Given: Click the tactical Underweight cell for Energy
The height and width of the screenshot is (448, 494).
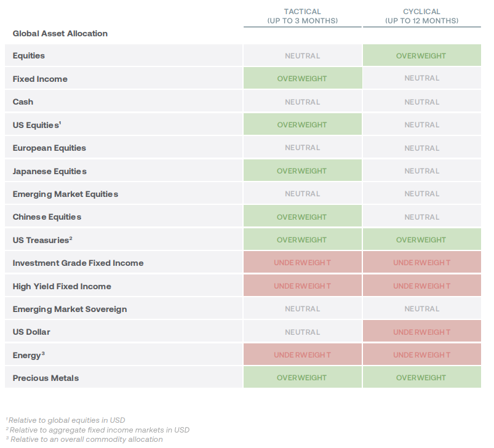Looking at the screenshot, I should coord(302,355).
